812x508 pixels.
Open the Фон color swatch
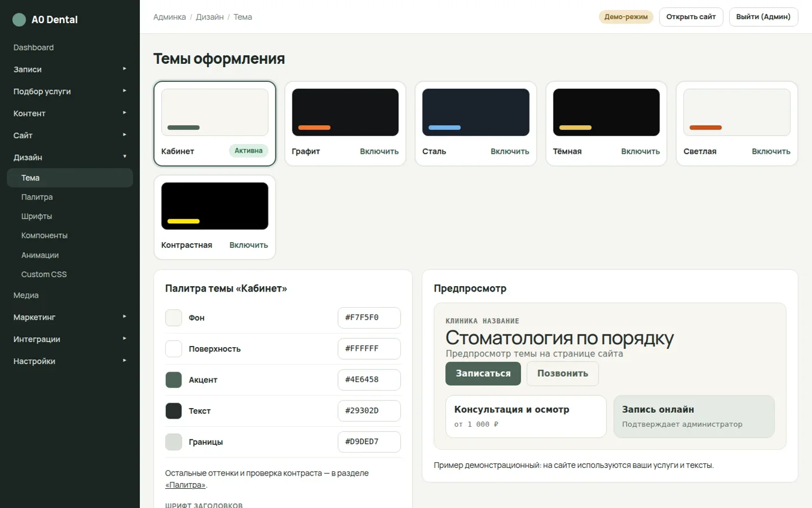point(173,318)
